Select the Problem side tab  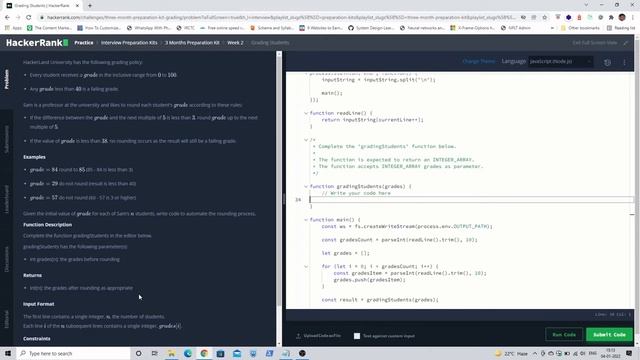tap(6, 79)
